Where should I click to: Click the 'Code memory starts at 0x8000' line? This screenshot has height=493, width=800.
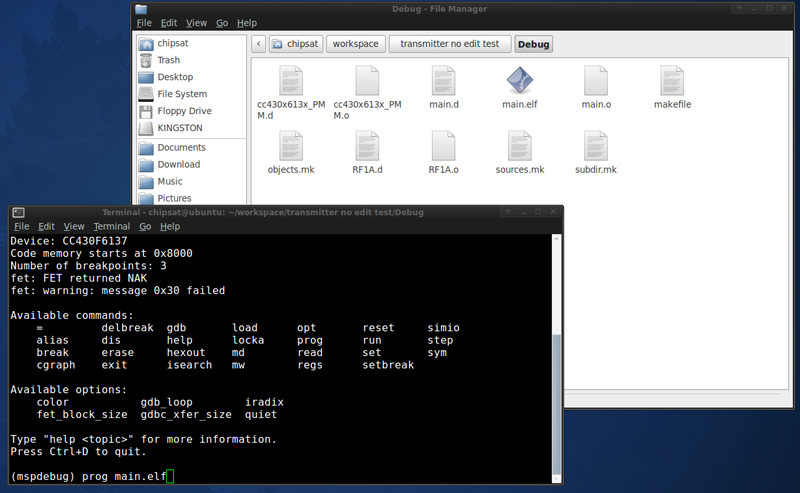[x=102, y=253]
